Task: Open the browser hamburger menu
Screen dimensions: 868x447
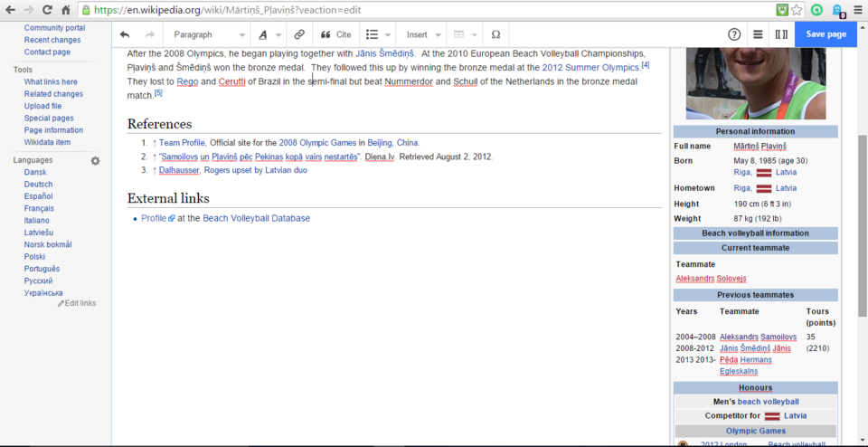Action: coord(856,9)
